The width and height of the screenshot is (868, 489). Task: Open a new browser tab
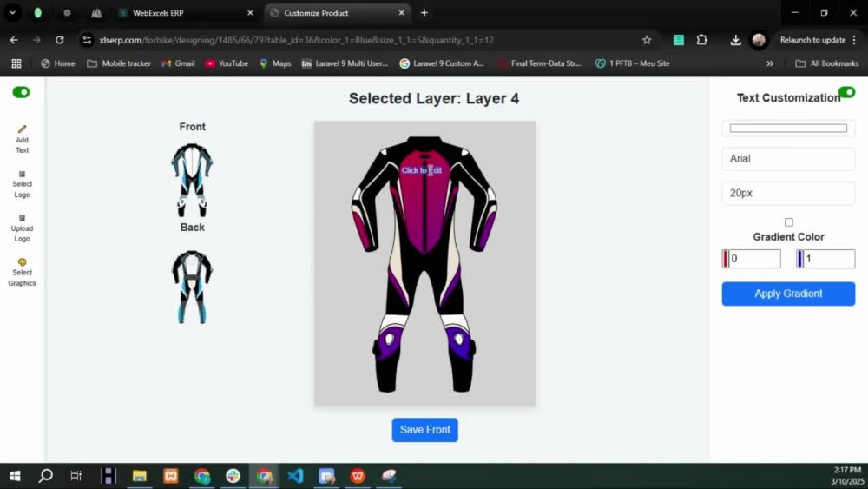[x=424, y=13]
